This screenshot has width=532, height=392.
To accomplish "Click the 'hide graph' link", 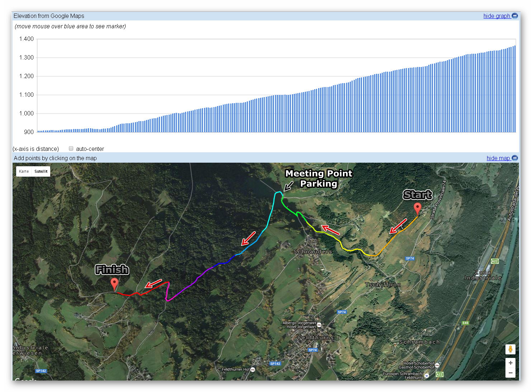I will pyautogui.click(x=496, y=16).
